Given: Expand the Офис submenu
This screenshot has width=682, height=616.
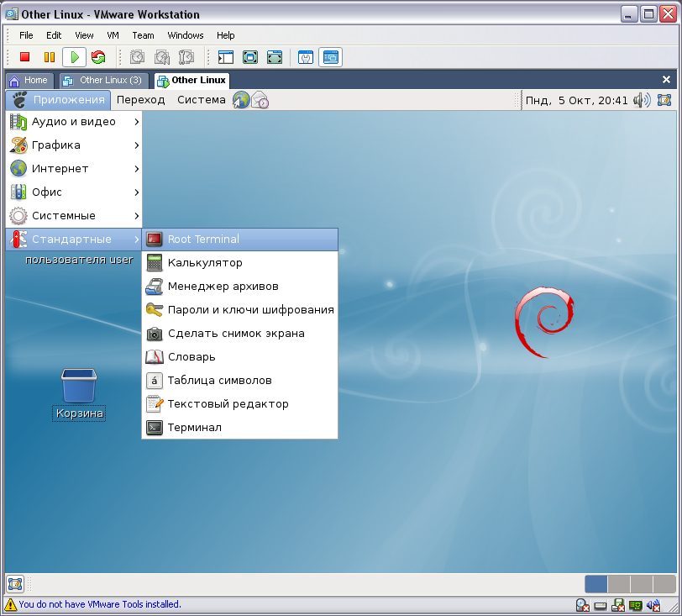Looking at the screenshot, I should pyautogui.click(x=74, y=192).
